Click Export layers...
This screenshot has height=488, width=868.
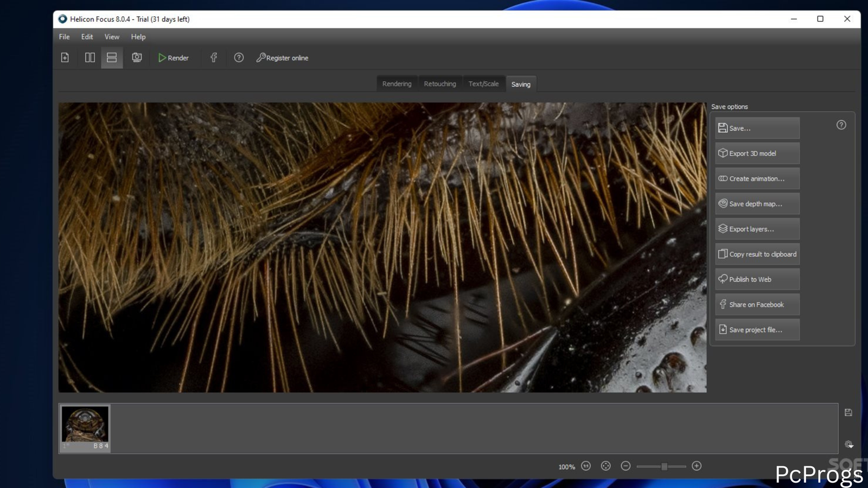click(757, 229)
